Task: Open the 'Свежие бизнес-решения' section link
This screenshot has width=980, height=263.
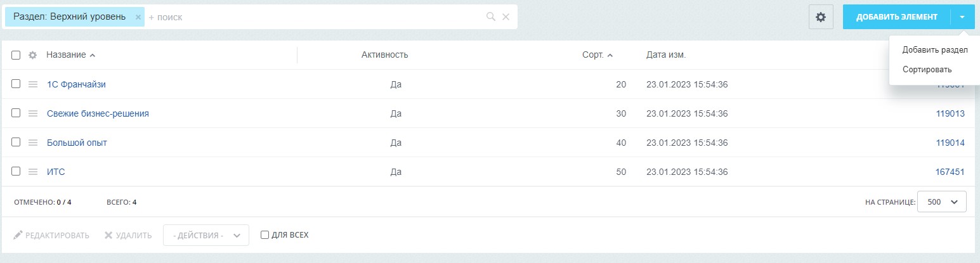Action: click(98, 113)
